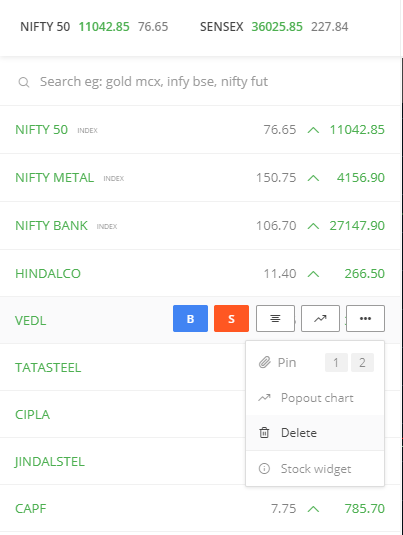Pin VEDL to slot 2
The height and width of the screenshot is (535, 403).
click(362, 362)
